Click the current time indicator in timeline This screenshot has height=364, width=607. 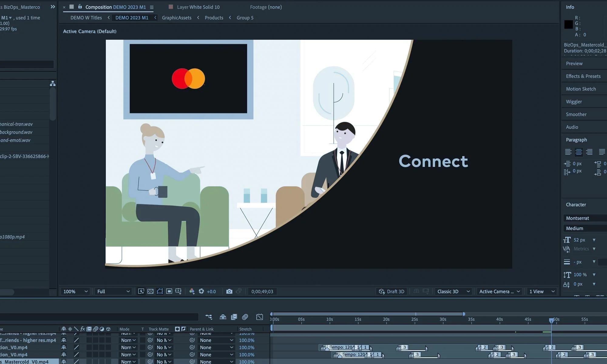pos(551,320)
